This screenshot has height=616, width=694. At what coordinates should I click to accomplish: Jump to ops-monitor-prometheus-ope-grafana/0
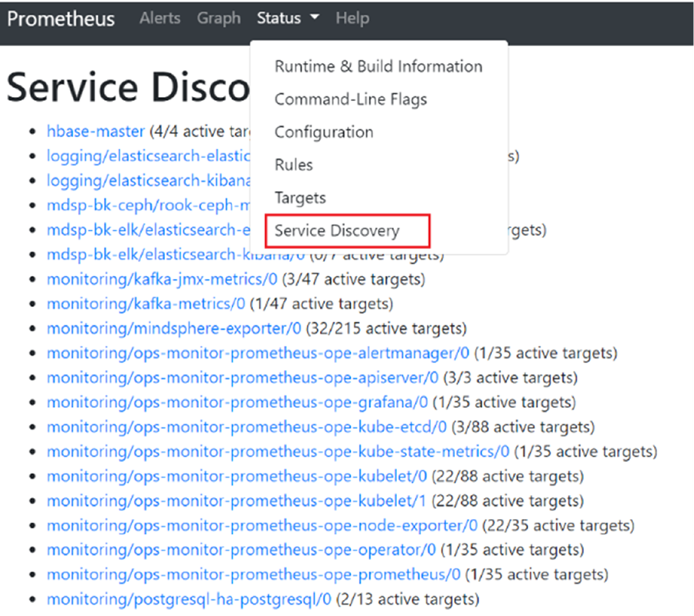pyautogui.click(x=238, y=402)
